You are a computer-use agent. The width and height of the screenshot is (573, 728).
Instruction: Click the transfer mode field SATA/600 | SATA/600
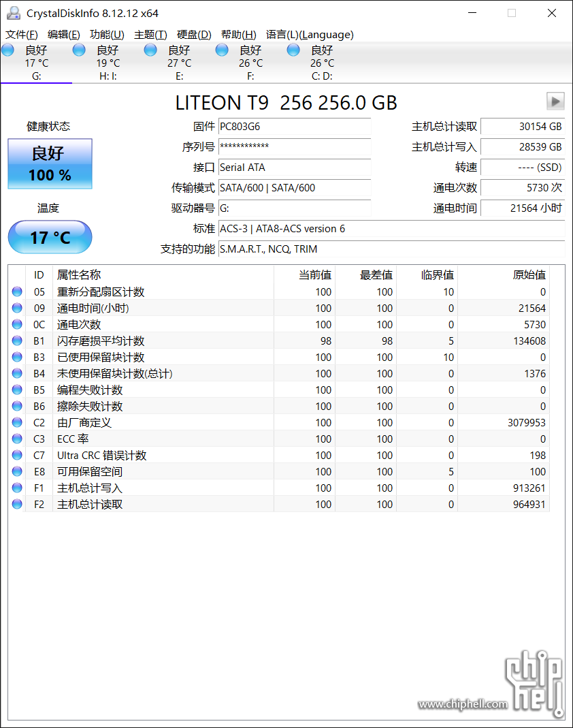pyautogui.click(x=295, y=187)
